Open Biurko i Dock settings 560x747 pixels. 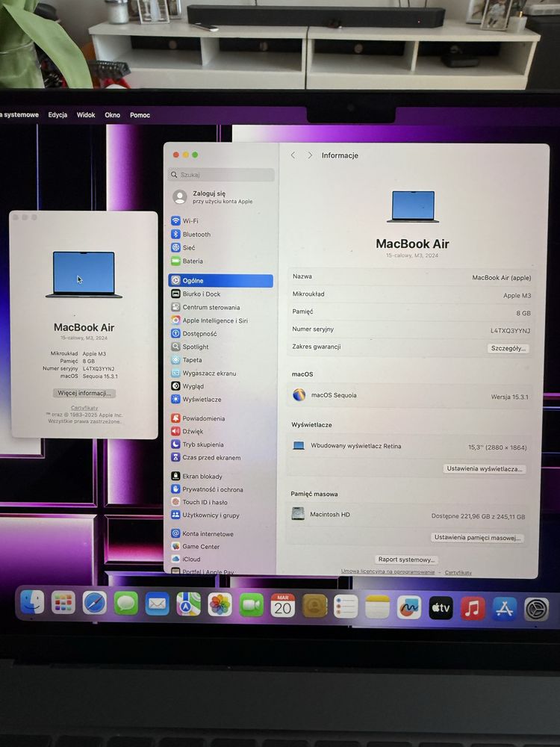(196, 294)
